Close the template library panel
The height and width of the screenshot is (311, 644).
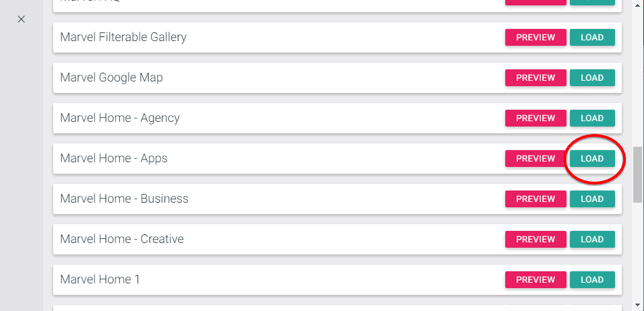coord(21,19)
